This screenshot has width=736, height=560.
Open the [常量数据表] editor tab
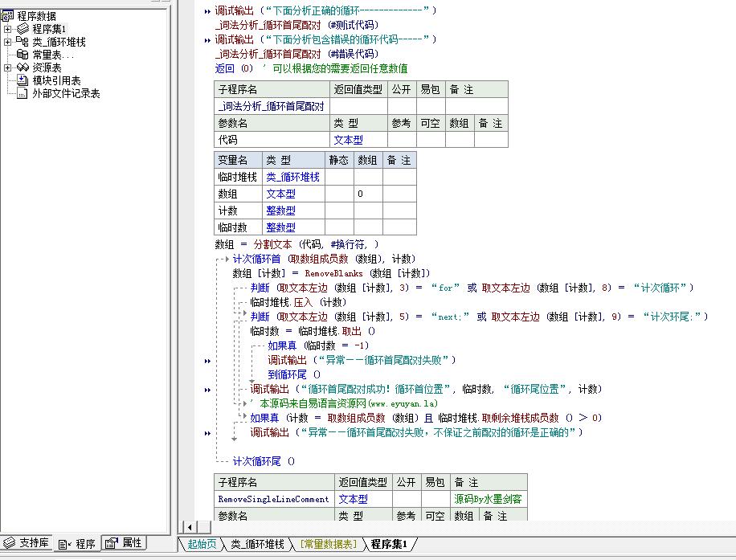pyautogui.click(x=329, y=544)
